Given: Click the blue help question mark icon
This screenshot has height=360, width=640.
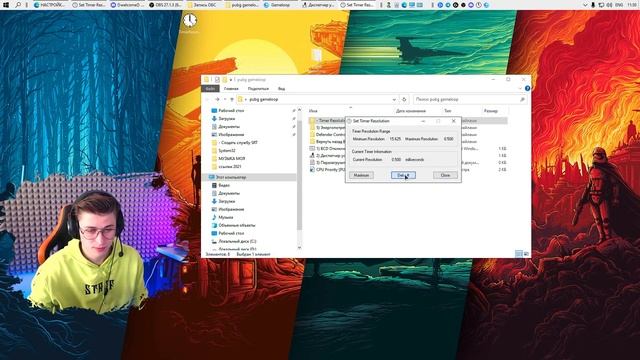Looking at the screenshot, I should (527, 88).
